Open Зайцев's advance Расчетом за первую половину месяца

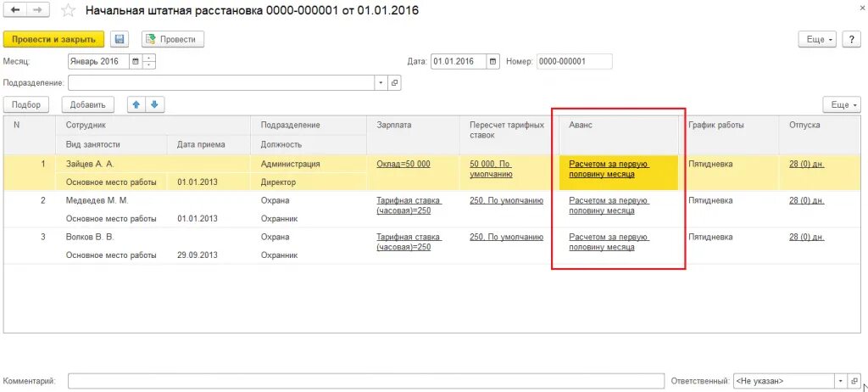609,169
